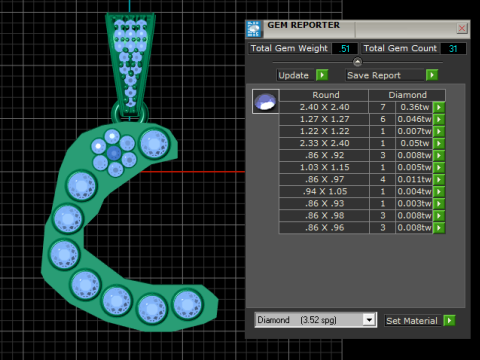The image size is (480, 360).
Task: Click green arrow for .94 X 1.05 row
Action: tap(439, 192)
